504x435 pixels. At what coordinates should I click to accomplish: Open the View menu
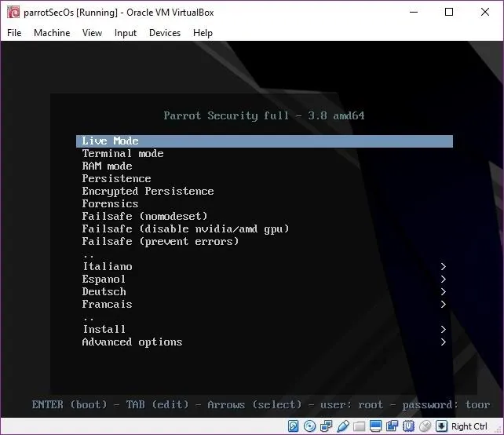92,33
